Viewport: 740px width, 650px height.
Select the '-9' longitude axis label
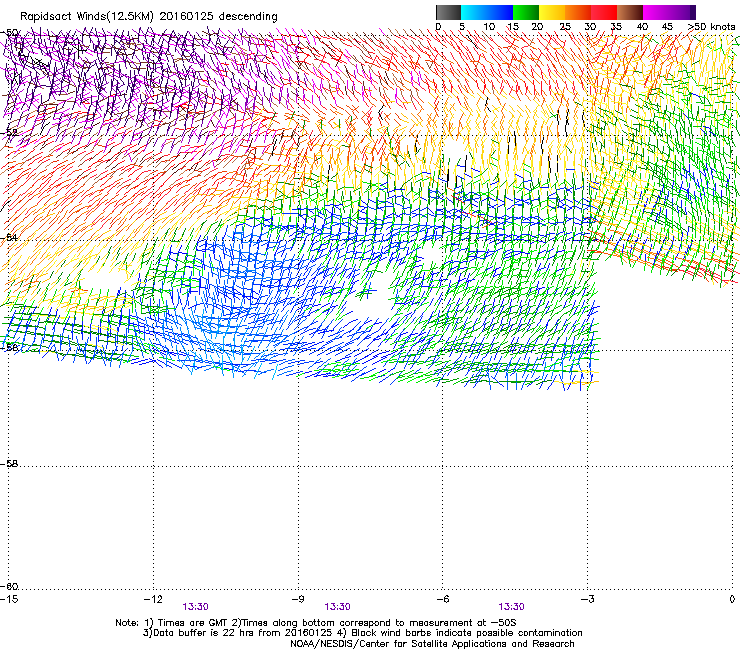point(298,599)
